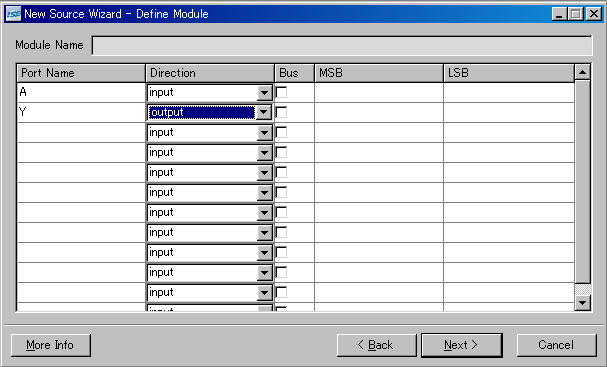Tick the Bus checkbox in the fourth row
This screenshot has width=607, height=367.
(x=281, y=153)
